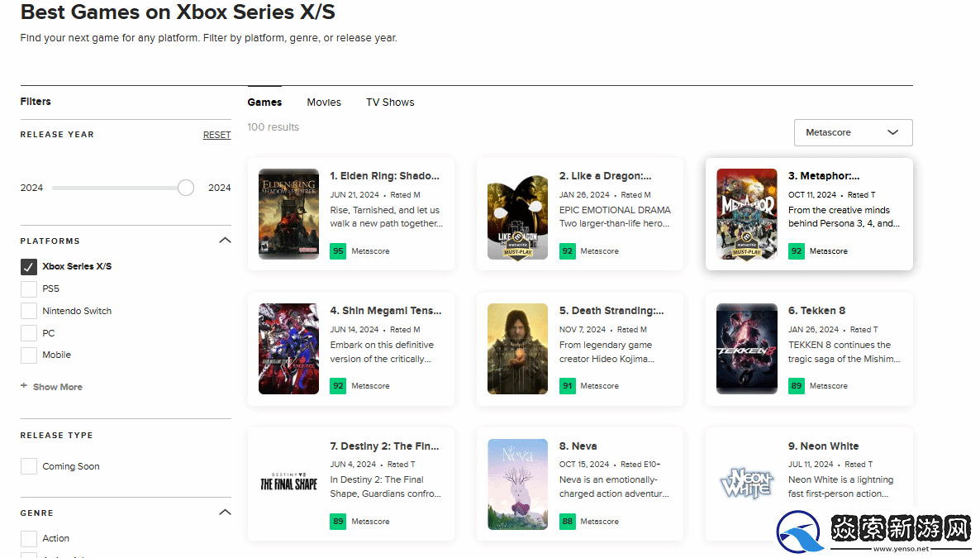
Task: Check the Nintendo Switch platform box
Action: coord(29,312)
